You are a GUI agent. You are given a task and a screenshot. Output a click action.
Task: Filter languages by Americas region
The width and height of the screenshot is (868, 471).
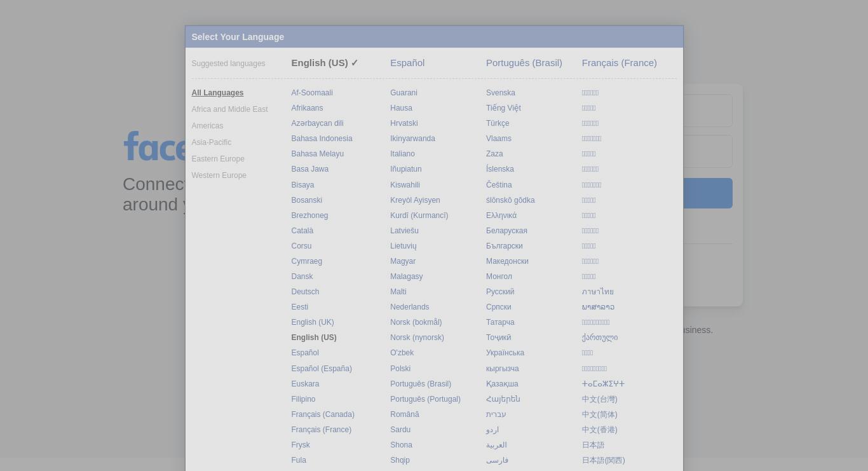[x=207, y=126]
